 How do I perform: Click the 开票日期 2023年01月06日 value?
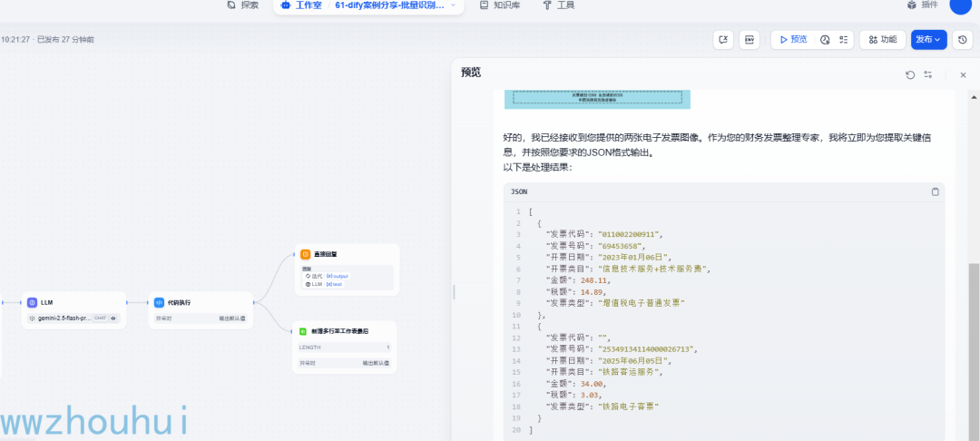pyautogui.click(x=633, y=258)
